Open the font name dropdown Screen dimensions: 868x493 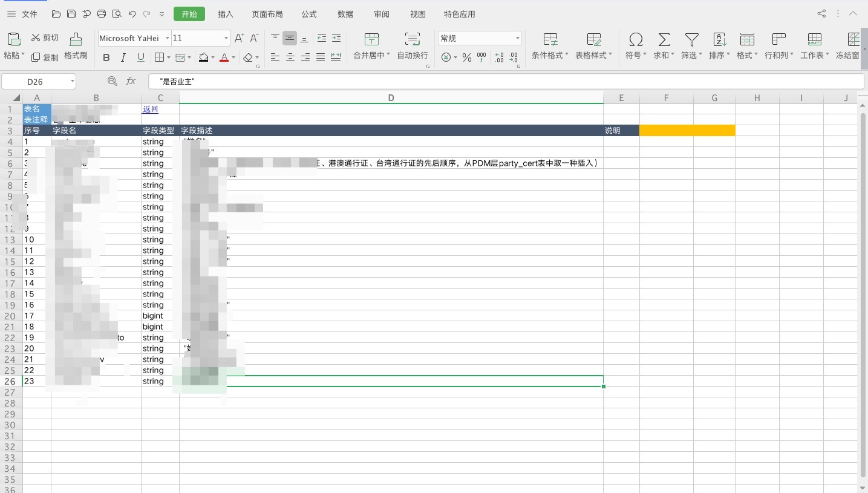click(168, 38)
